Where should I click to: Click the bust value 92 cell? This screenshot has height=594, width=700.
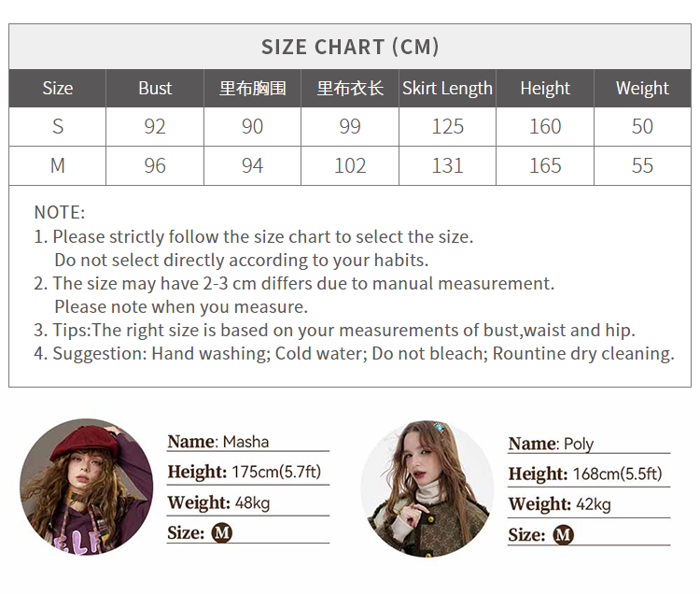[x=155, y=126]
